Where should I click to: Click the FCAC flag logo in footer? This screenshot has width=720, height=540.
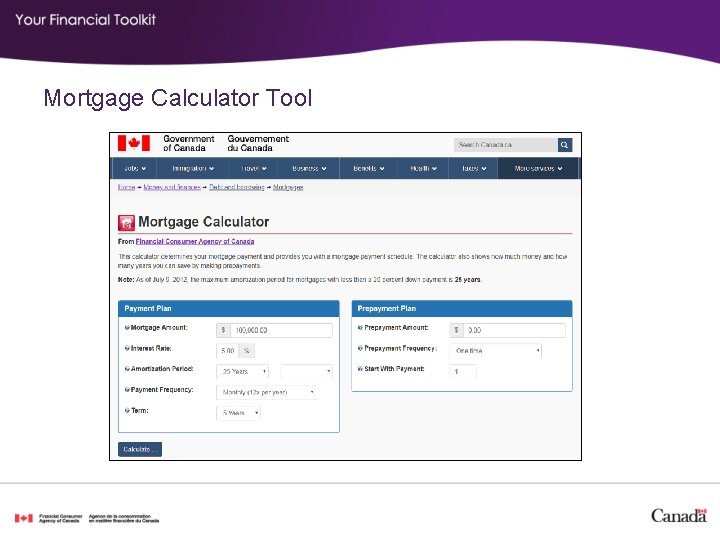click(24, 518)
